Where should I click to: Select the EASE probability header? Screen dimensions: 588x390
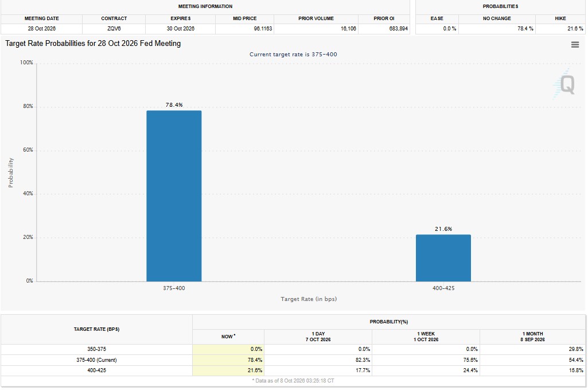coord(437,18)
